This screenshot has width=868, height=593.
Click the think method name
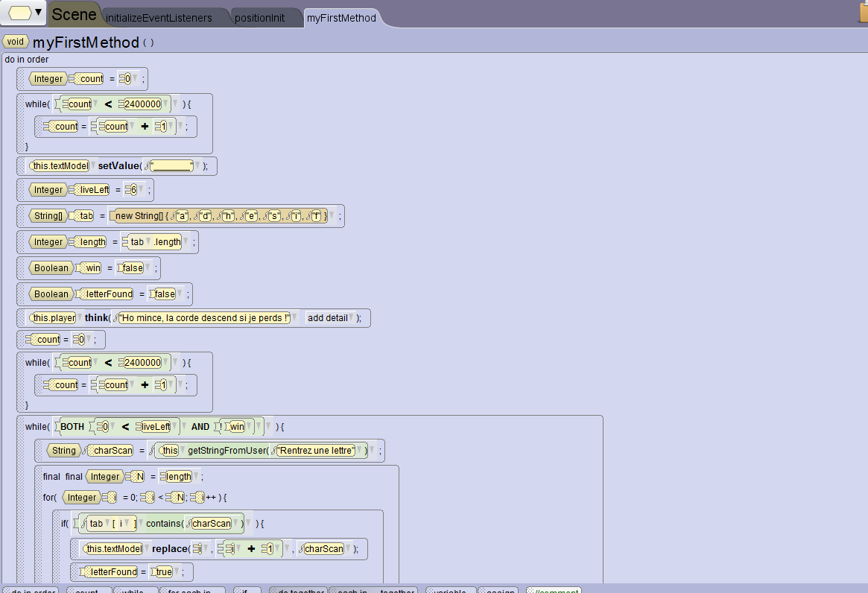(x=96, y=318)
